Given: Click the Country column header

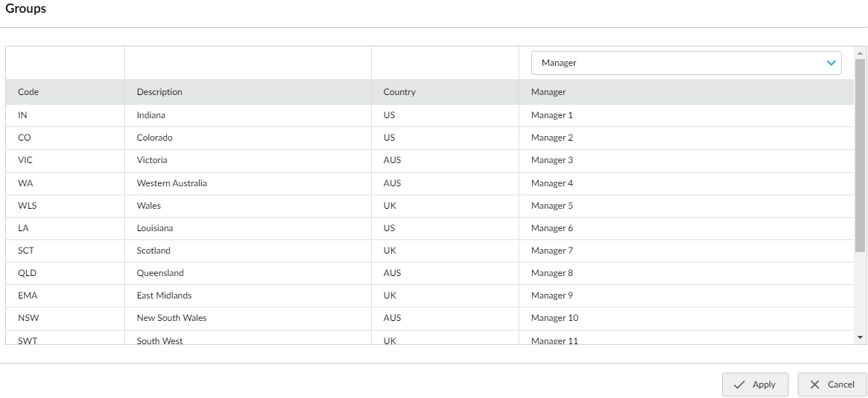Looking at the screenshot, I should pyautogui.click(x=399, y=92).
